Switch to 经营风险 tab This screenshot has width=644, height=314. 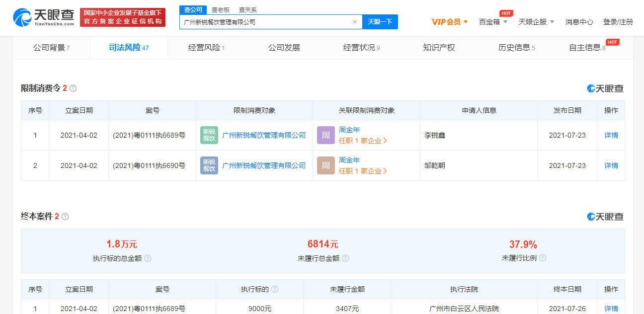coord(206,48)
